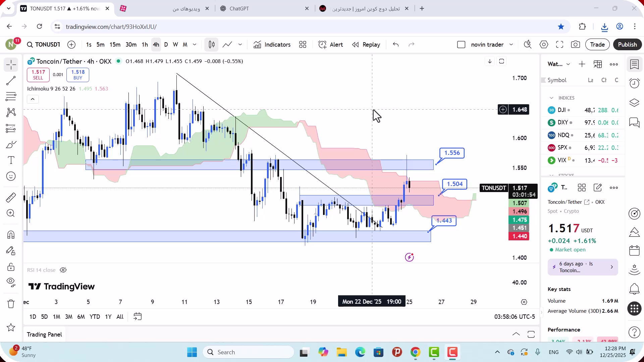Click the Publish button

[x=627, y=45]
